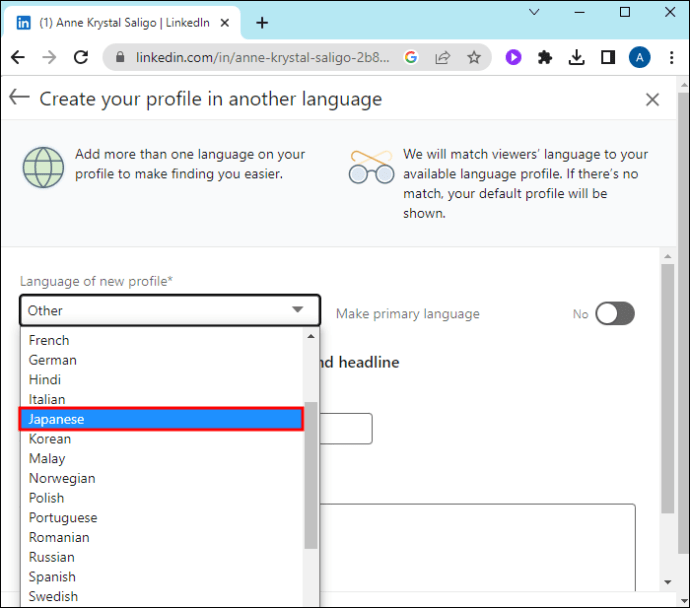Choose Norwegian language option

[161, 478]
